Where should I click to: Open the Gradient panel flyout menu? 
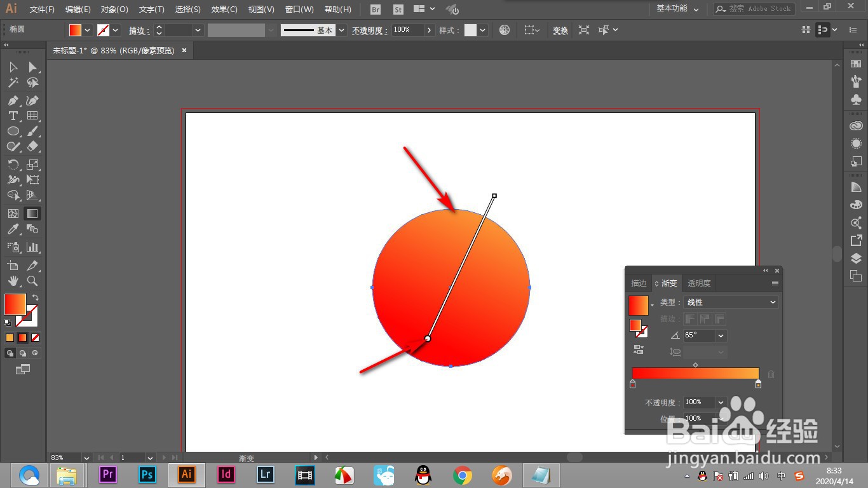point(775,283)
